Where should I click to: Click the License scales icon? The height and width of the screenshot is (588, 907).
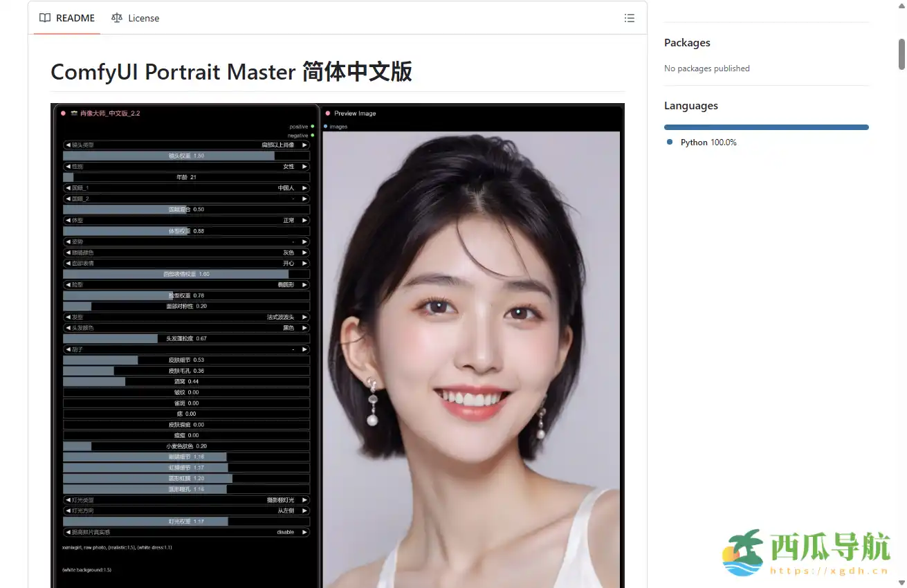(x=116, y=18)
